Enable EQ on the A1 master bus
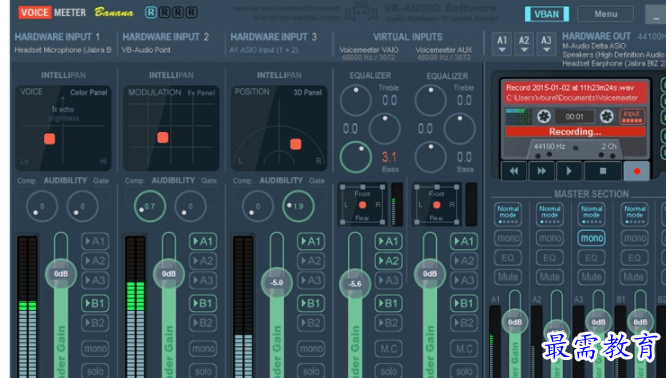Viewport: 666px width, 378px height. point(508,257)
